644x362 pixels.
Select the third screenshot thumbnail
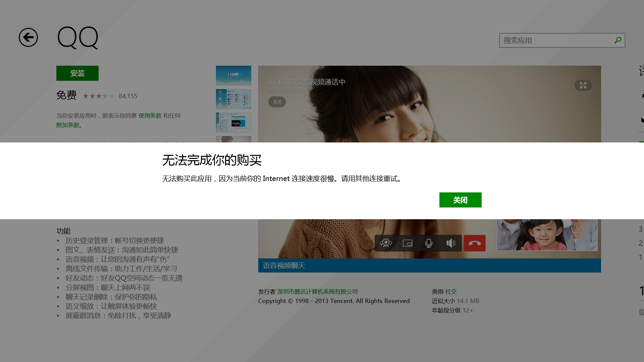pos(233,122)
